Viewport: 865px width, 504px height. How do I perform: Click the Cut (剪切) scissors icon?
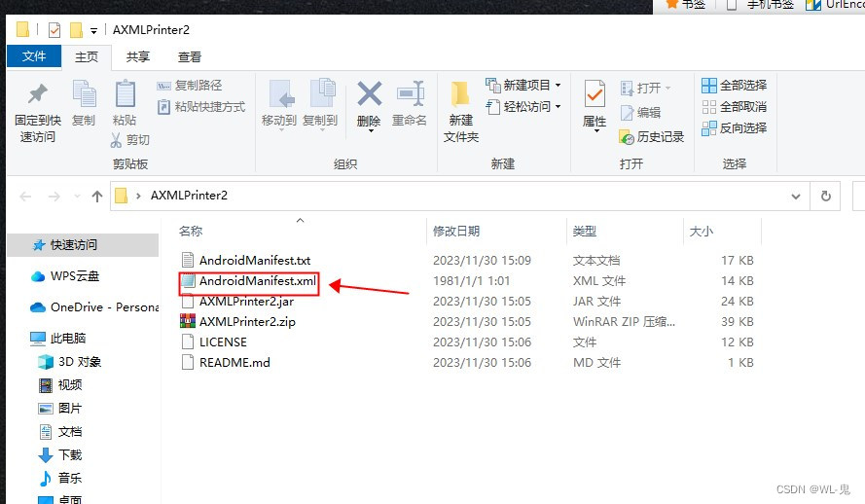click(116, 140)
